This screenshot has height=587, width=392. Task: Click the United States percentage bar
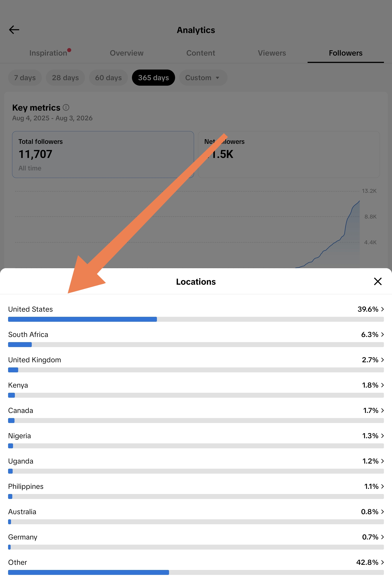click(196, 319)
